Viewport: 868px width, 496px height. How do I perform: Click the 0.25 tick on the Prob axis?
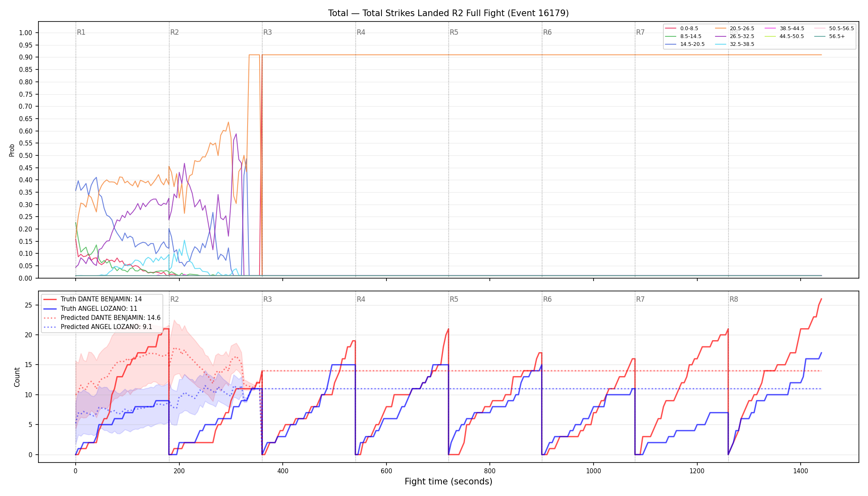point(25,217)
